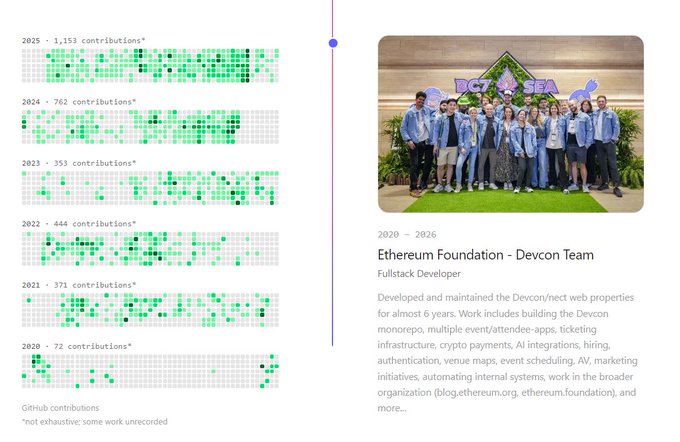Click the Fullstack Developer subtitle
Viewport: 680px width, 442px height.
click(x=419, y=274)
